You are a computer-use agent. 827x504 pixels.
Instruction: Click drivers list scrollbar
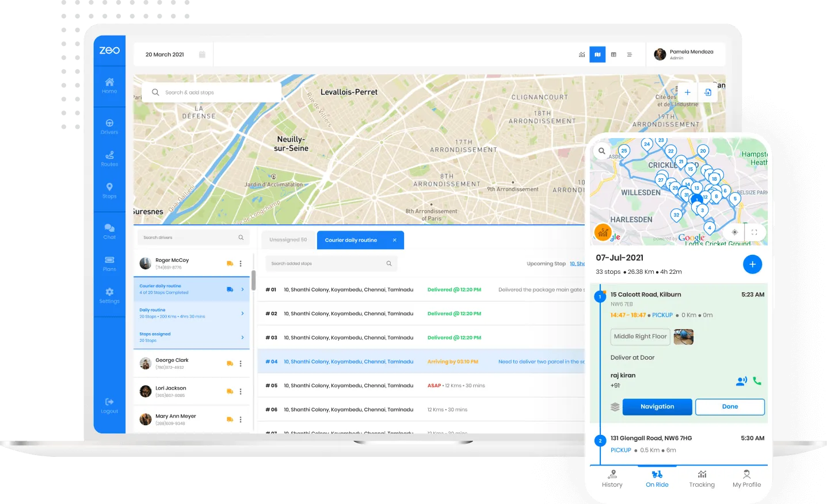pos(253,280)
